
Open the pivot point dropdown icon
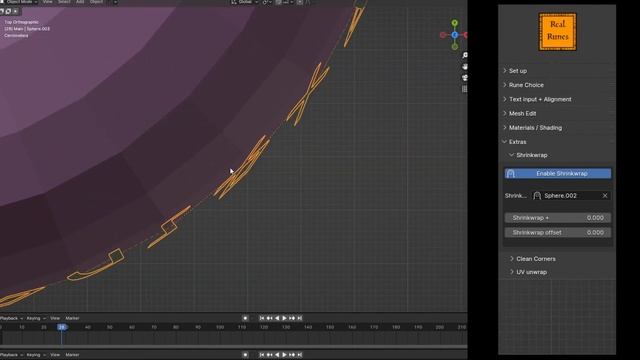267,2
